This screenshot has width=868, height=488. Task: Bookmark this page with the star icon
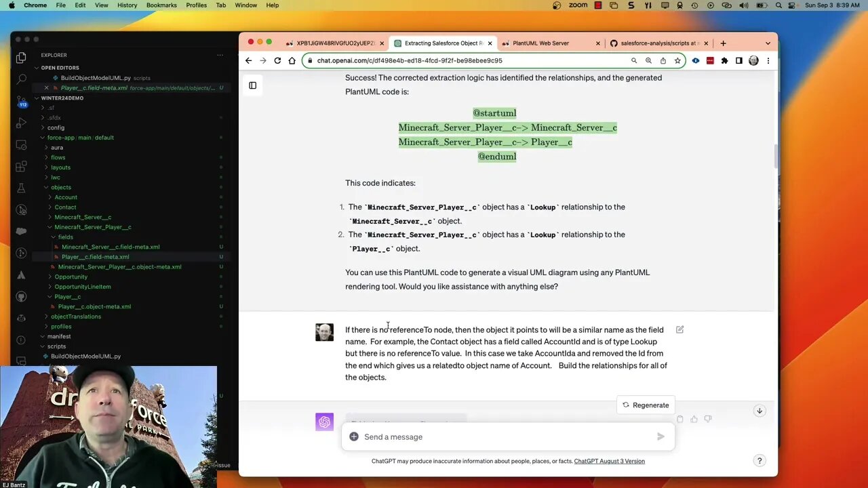tap(677, 60)
